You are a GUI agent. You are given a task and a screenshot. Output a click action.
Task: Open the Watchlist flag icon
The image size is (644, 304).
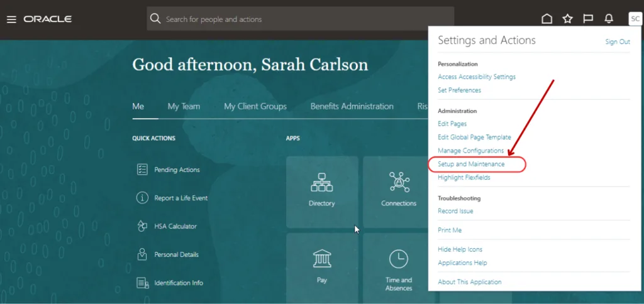(588, 19)
